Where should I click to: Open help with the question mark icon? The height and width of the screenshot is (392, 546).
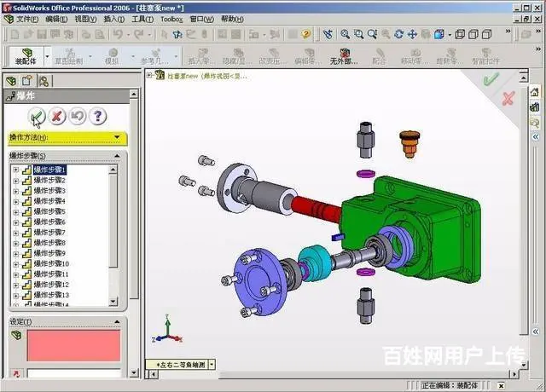tap(98, 116)
